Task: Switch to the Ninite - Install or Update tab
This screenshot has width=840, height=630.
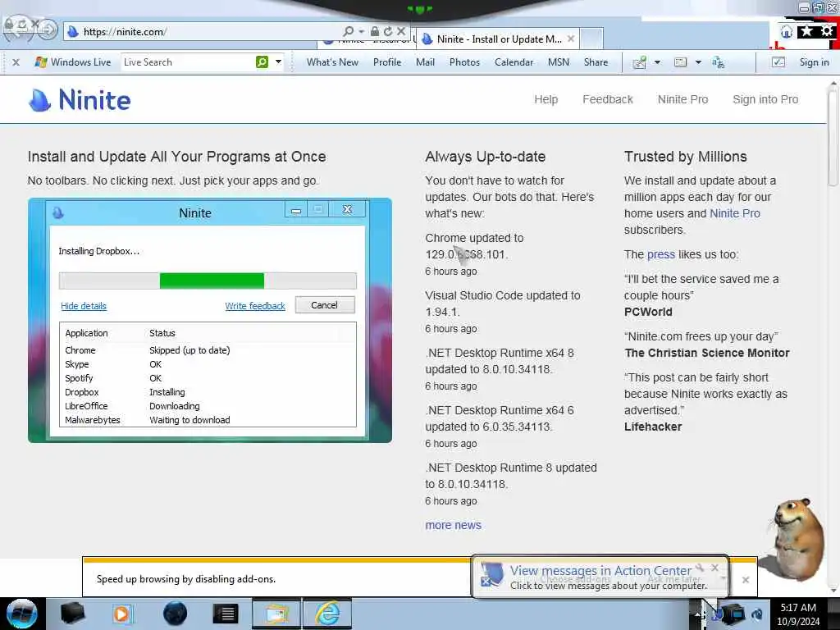Action: pos(498,39)
